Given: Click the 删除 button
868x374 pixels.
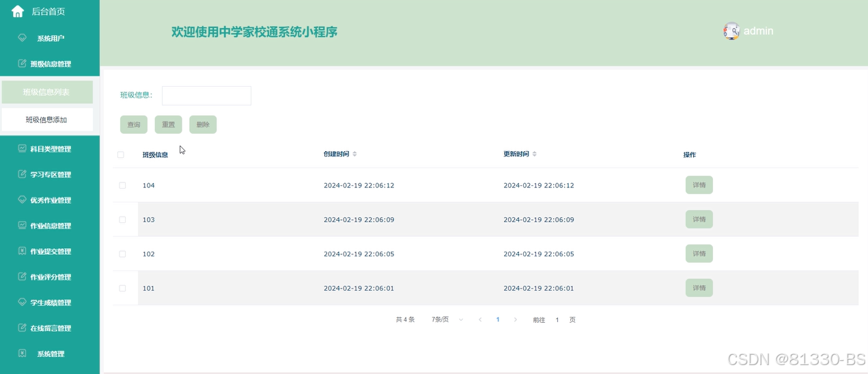Looking at the screenshot, I should click(x=203, y=124).
